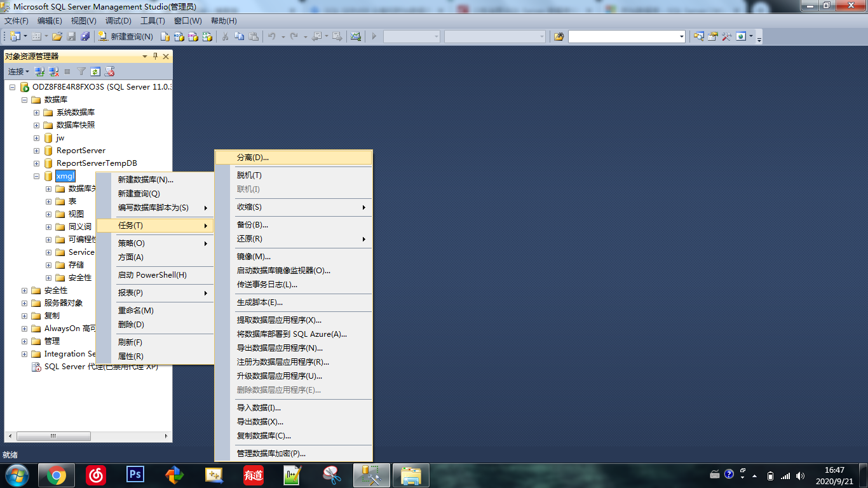
Task: Click the Analysis Services MDX Query icon
Action: pyautogui.click(x=179, y=37)
